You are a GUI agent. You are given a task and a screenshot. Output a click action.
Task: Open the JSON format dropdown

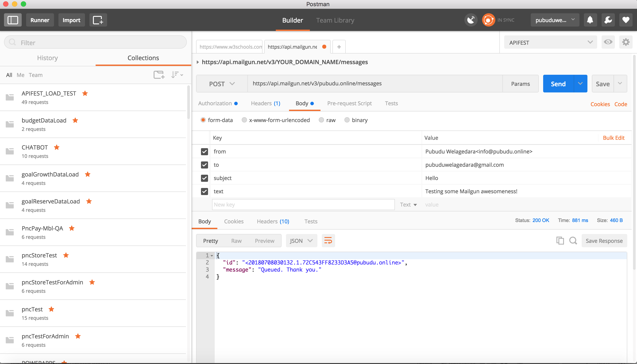[x=301, y=241]
